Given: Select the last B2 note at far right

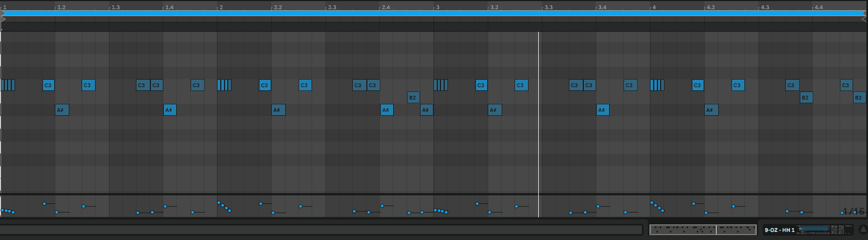Looking at the screenshot, I should coord(859,97).
